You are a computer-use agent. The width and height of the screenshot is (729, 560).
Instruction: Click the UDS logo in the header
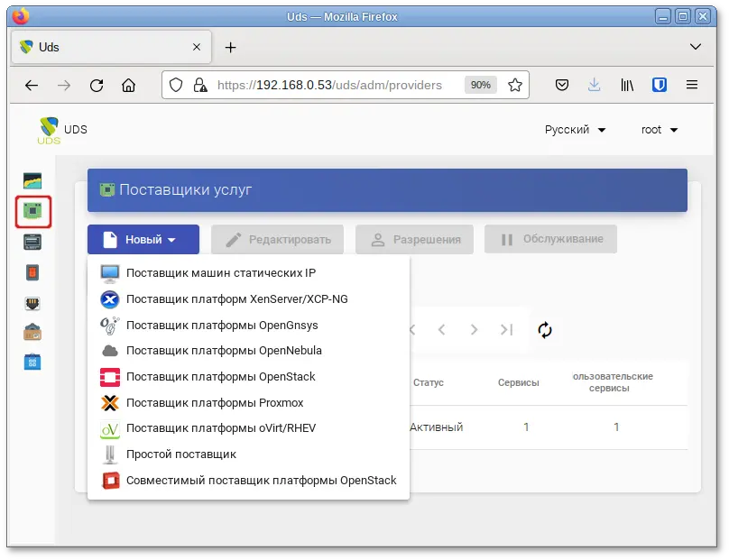(x=50, y=129)
